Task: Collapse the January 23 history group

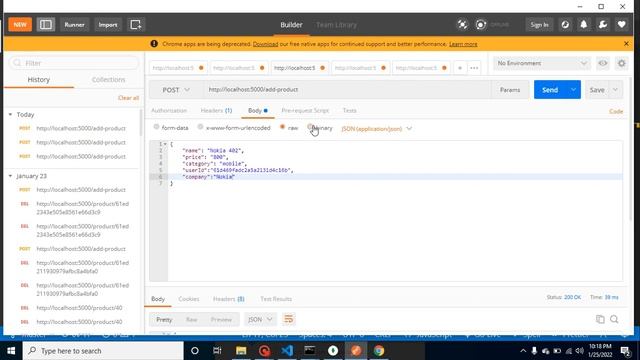Action: click(10, 176)
